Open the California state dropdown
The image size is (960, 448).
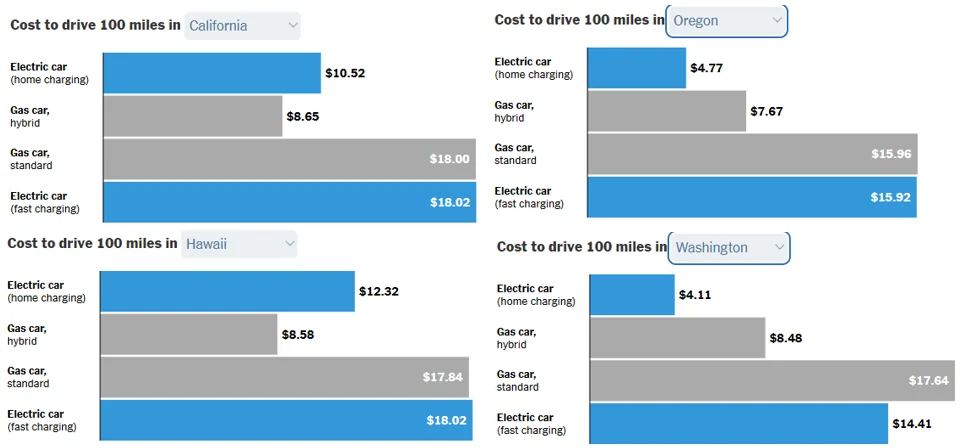tap(242, 26)
